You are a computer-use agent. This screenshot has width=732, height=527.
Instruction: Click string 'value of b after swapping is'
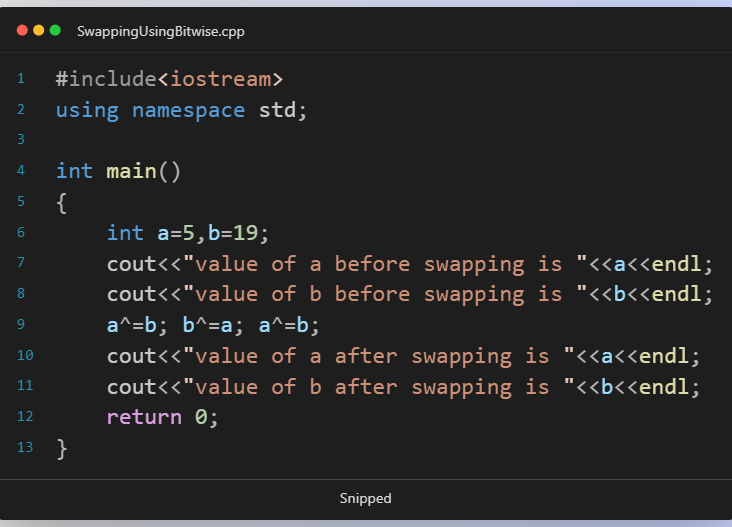click(373, 387)
